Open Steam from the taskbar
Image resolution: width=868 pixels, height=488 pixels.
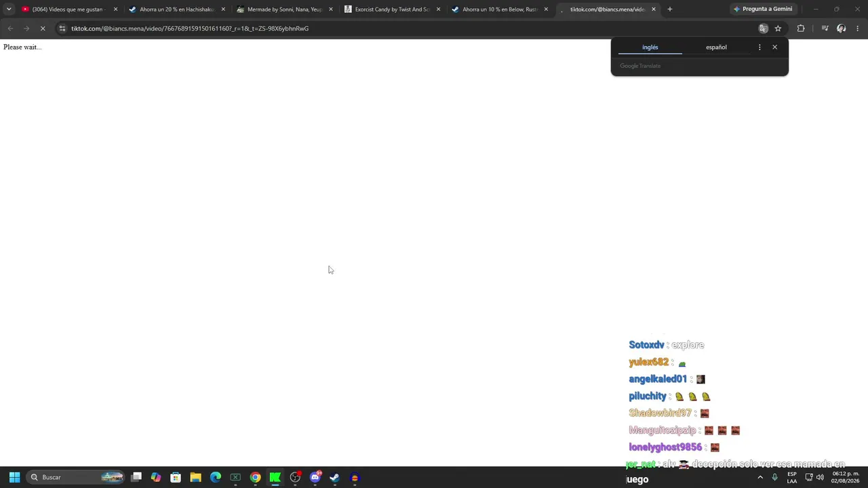334,477
